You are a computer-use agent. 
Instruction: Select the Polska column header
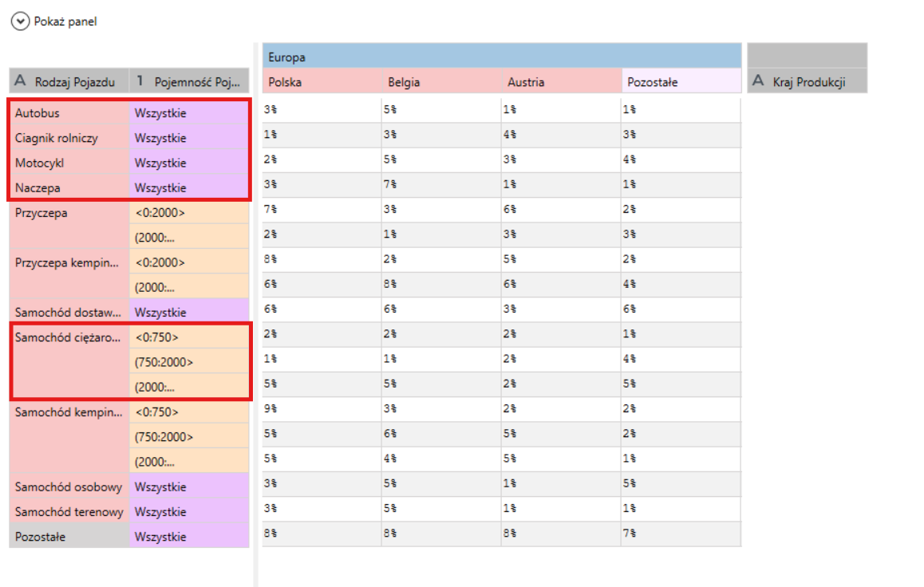(x=322, y=81)
